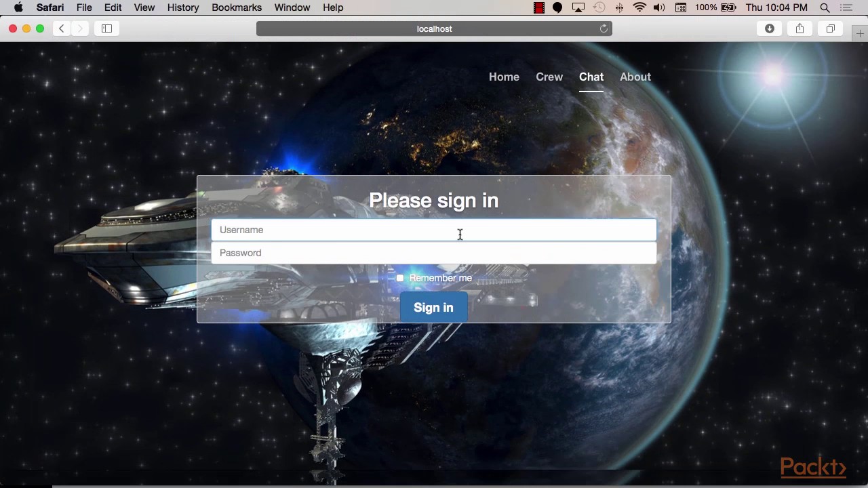Click the localhost address bar
This screenshot has width=868, height=488.
pos(434,28)
